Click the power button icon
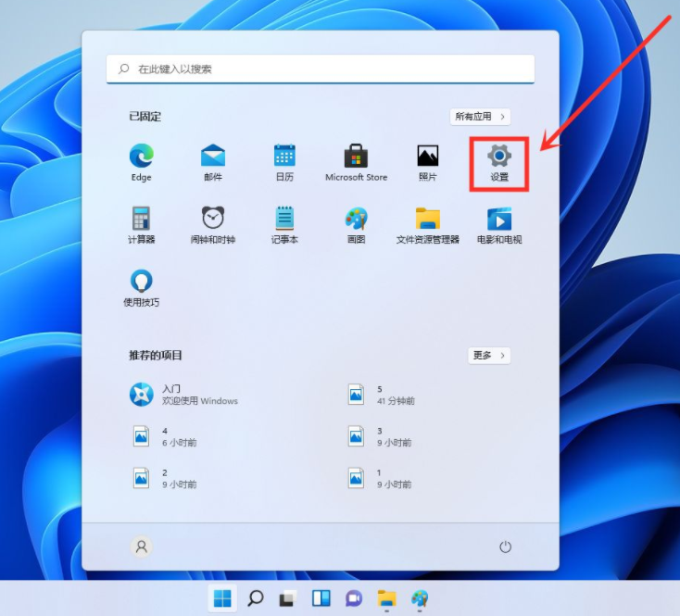 (x=505, y=547)
